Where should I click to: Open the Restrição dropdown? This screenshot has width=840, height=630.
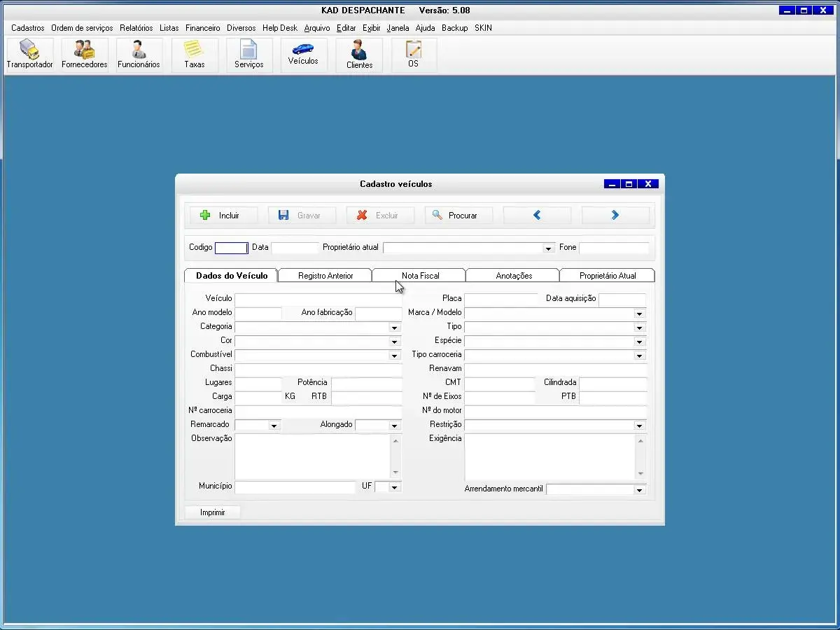(x=639, y=426)
